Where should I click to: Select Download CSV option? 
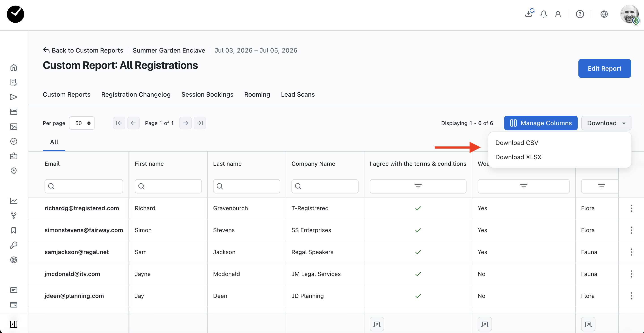pyautogui.click(x=516, y=143)
